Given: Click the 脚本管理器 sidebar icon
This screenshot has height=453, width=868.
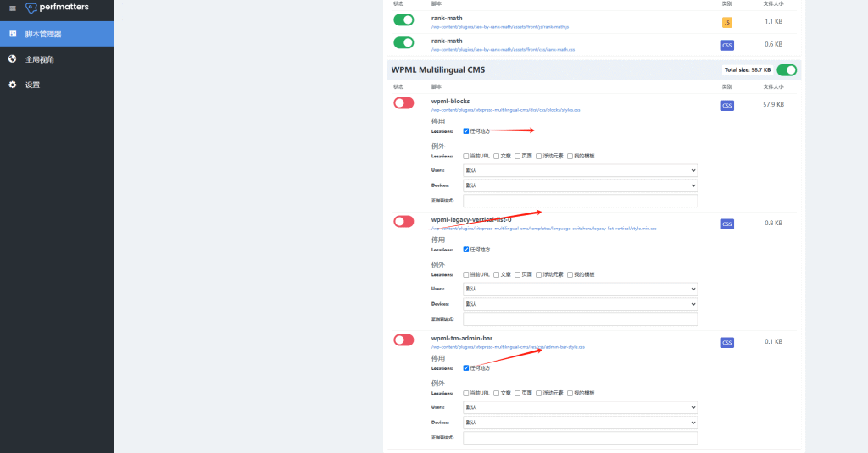Looking at the screenshot, I should click(13, 34).
